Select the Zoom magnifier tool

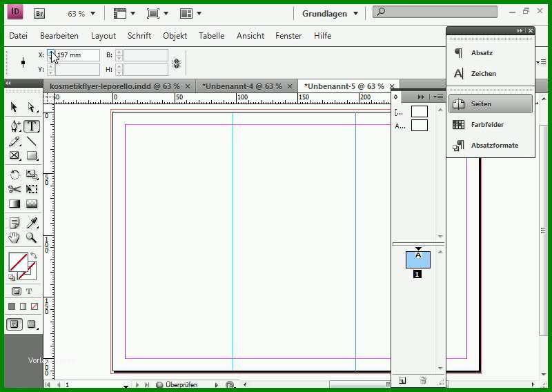[x=31, y=237]
